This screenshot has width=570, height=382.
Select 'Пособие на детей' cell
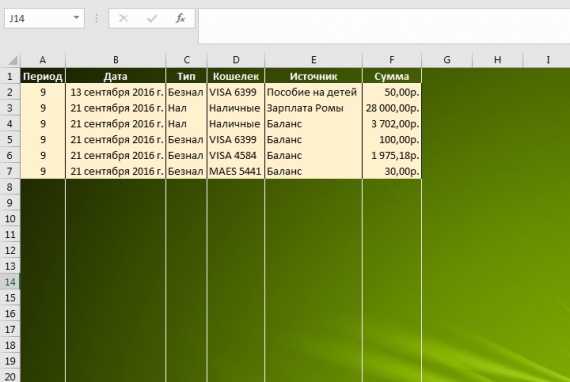313,92
